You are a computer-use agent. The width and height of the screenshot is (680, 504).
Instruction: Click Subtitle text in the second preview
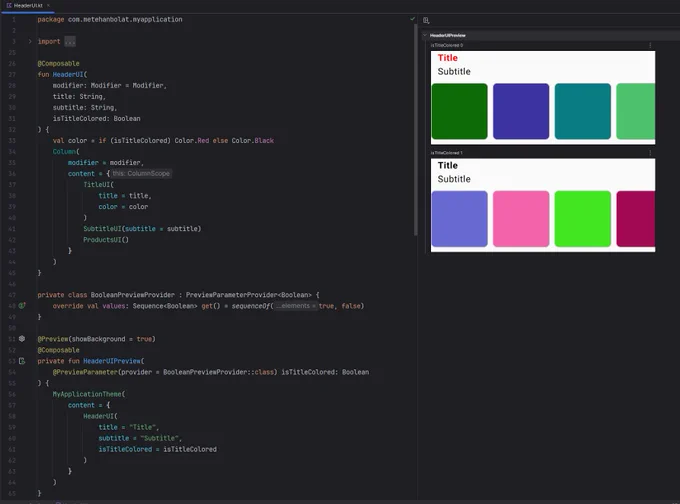(454, 179)
